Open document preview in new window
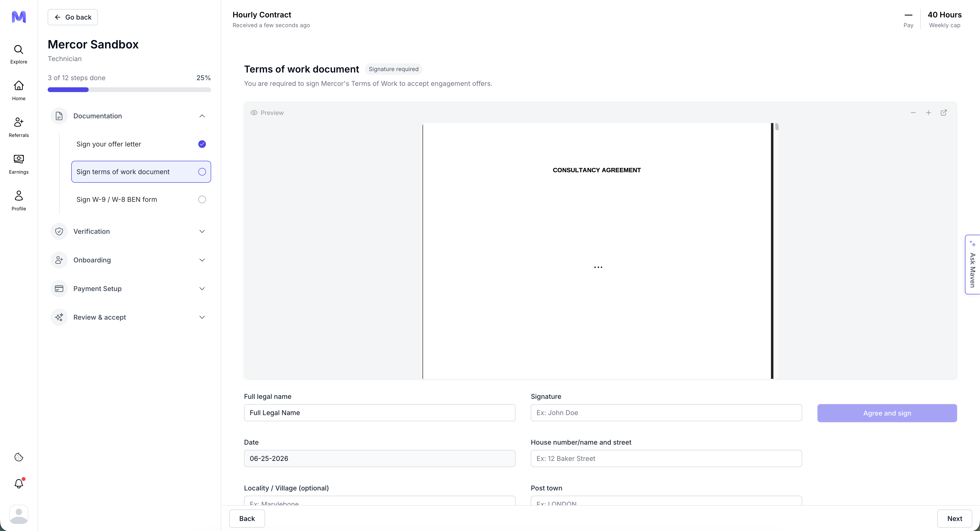The image size is (980, 531). (944, 113)
